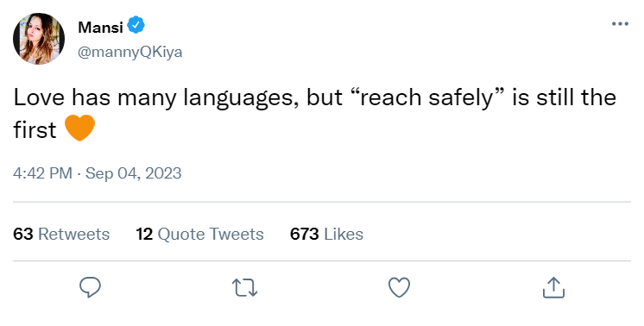Image resolution: width=644 pixels, height=326 pixels.
Task: Click the word "first" in the tweet
Action: point(35,129)
